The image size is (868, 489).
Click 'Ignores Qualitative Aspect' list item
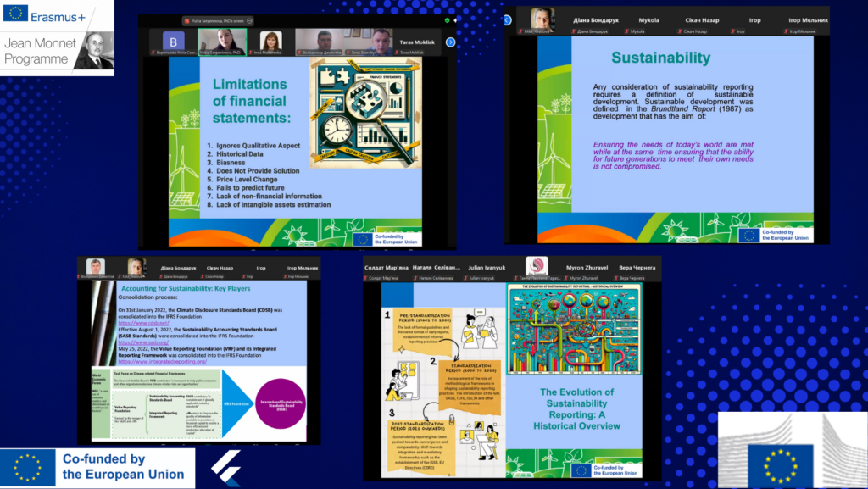258,146
